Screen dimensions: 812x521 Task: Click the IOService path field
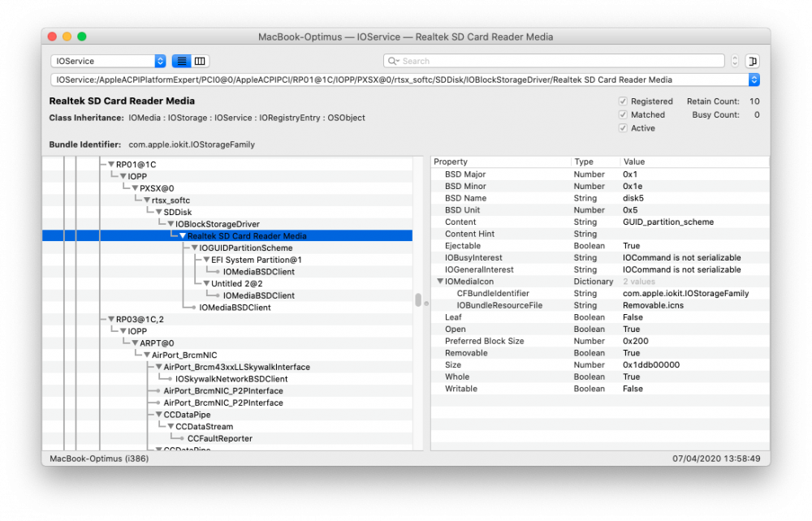(400, 80)
